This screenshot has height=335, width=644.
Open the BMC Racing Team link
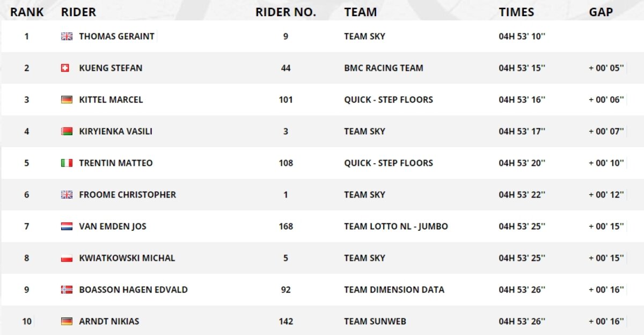point(383,68)
